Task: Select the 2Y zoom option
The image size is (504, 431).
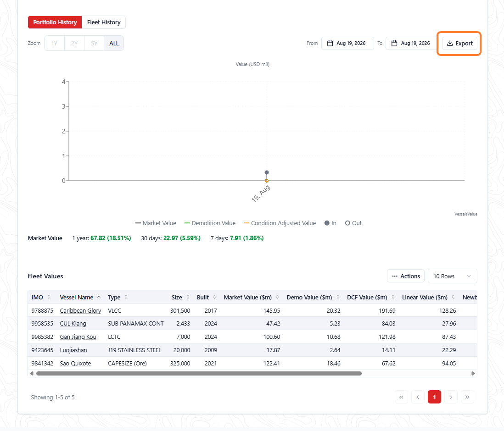Action: (74, 44)
